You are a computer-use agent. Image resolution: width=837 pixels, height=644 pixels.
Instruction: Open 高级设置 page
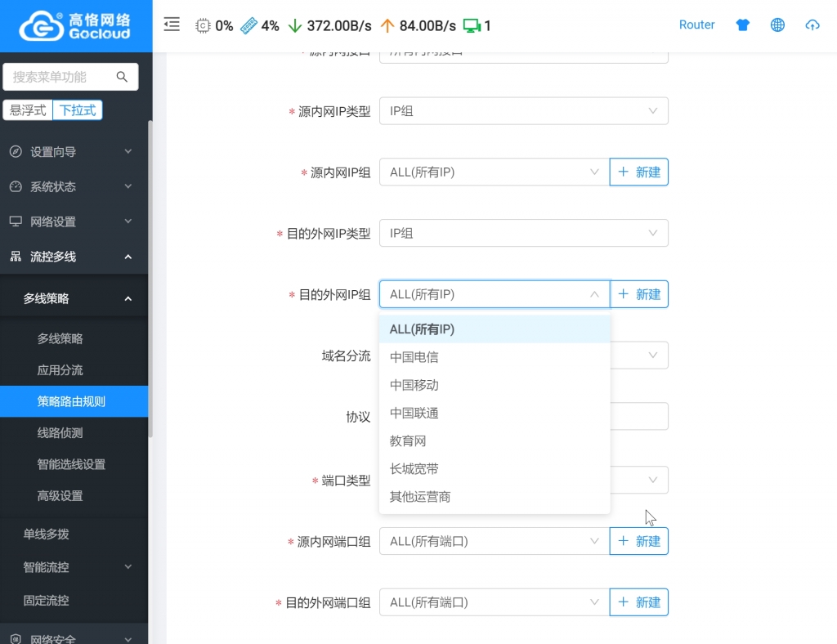pyautogui.click(x=74, y=496)
